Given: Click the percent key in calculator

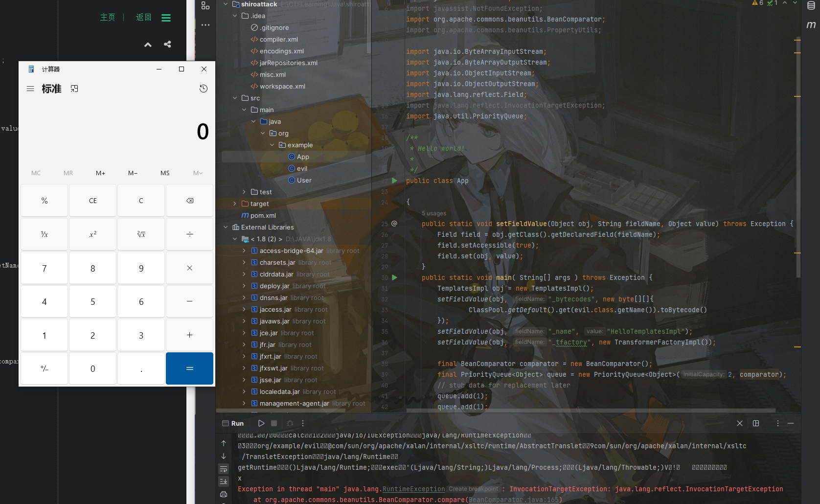Looking at the screenshot, I should [x=45, y=201].
